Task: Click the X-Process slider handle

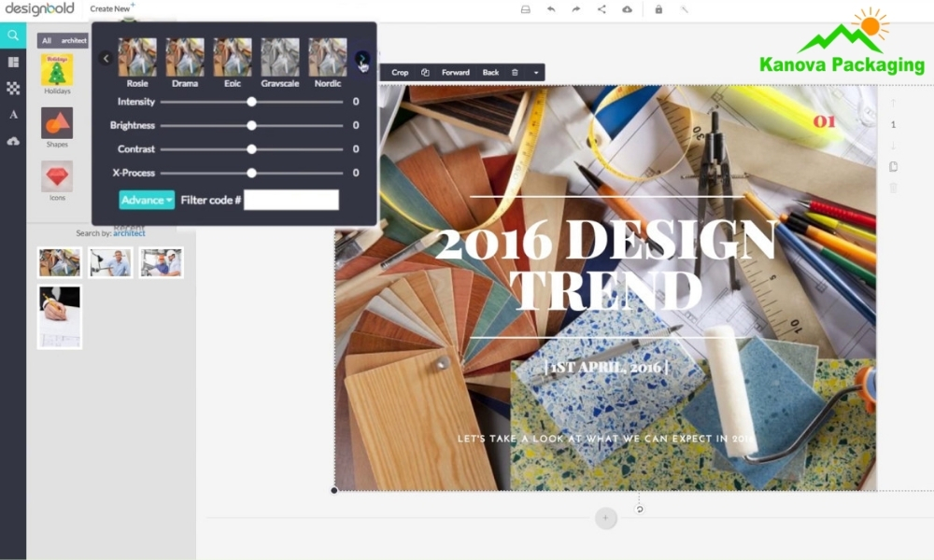Action: [251, 174]
